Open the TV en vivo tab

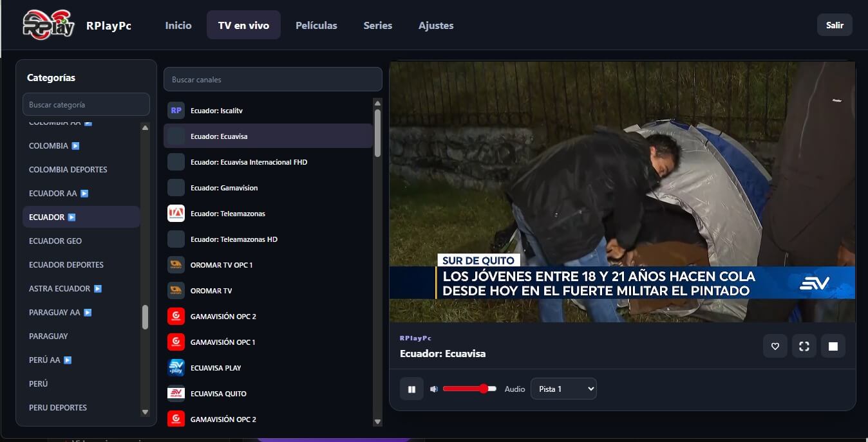click(243, 25)
